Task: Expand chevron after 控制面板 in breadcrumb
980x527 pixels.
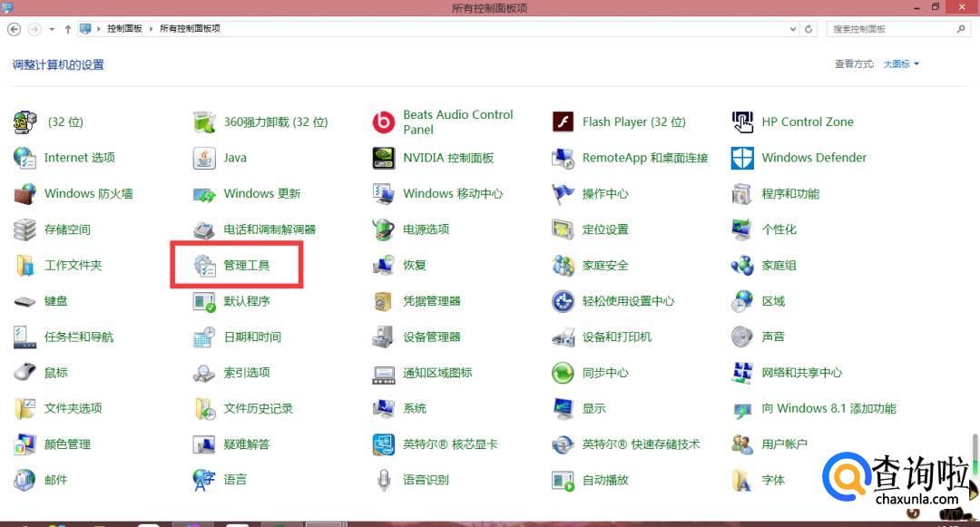Action: click(x=151, y=29)
